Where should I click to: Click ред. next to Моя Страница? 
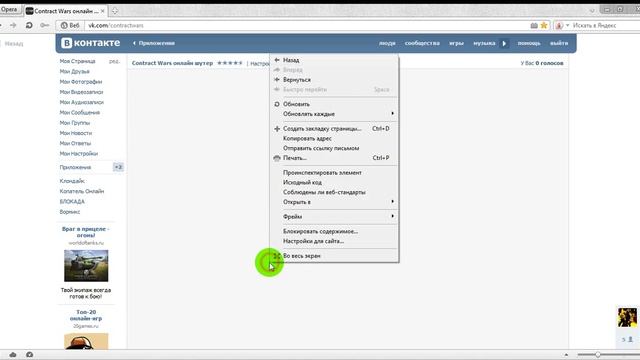(x=114, y=61)
